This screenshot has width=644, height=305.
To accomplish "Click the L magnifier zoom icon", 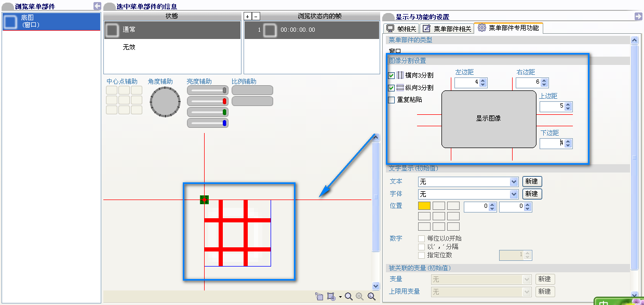I will click(x=371, y=297).
